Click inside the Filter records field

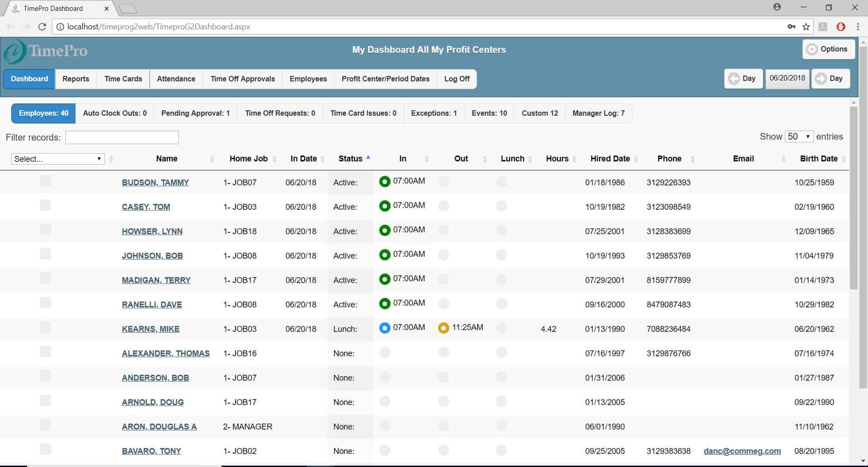pyautogui.click(x=122, y=137)
